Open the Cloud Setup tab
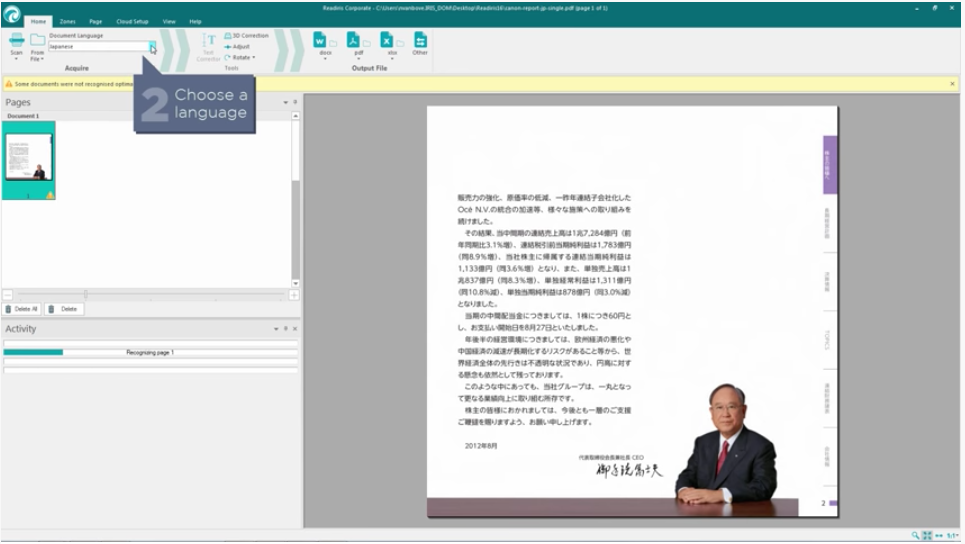 pyautogui.click(x=132, y=21)
